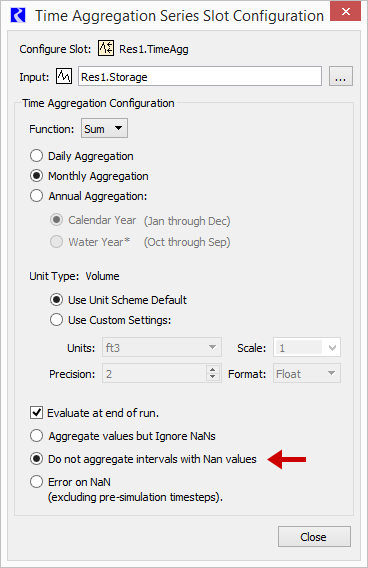Click the TimeAgg slot icon beside Configure Slot

[x=106, y=48]
